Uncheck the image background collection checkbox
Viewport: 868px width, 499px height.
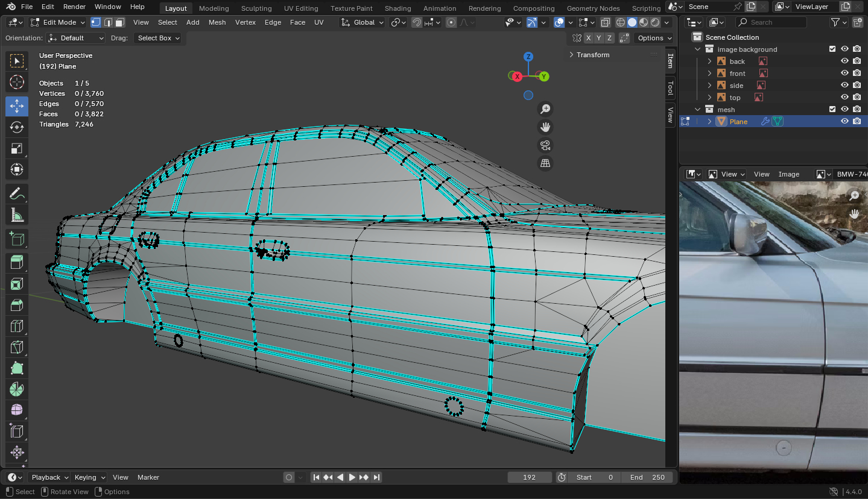[x=832, y=49]
